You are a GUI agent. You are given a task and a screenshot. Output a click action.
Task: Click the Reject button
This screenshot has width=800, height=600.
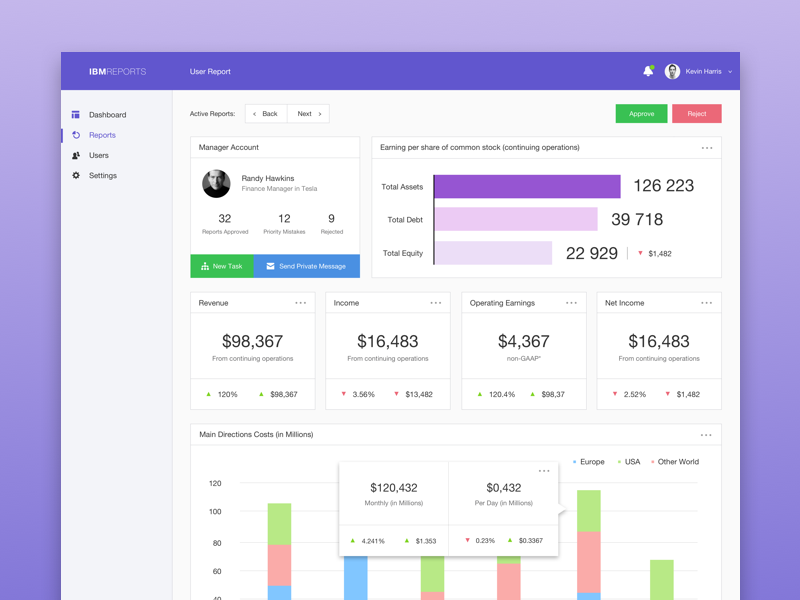696,113
